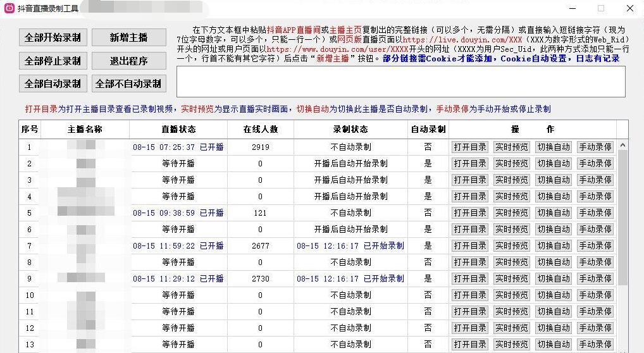644x353 pixels.
Task: Click 手动录停 in row 3
Action: coord(595,180)
